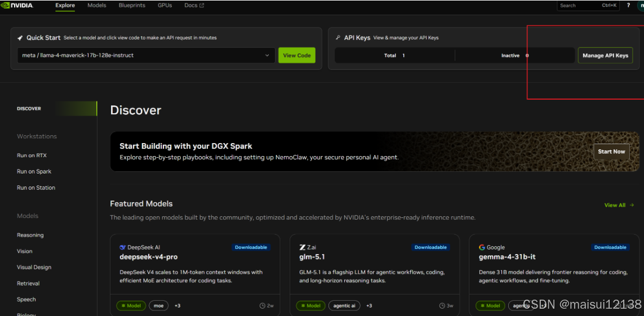The height and width of the screenshot is (316, 644).
Task: Click the Model tag on gemma card
Action: tap(490, 306)
